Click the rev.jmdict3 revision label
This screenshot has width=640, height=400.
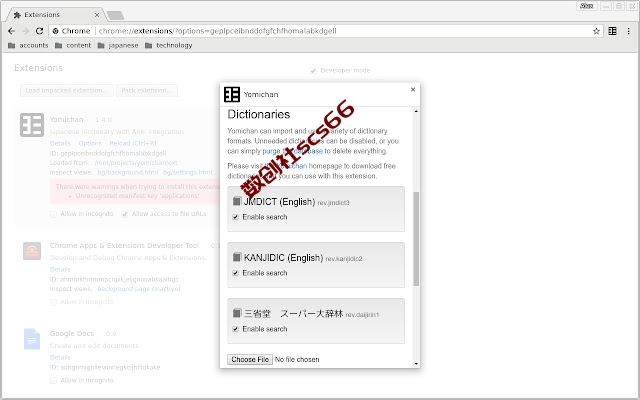tap(333, 203)
